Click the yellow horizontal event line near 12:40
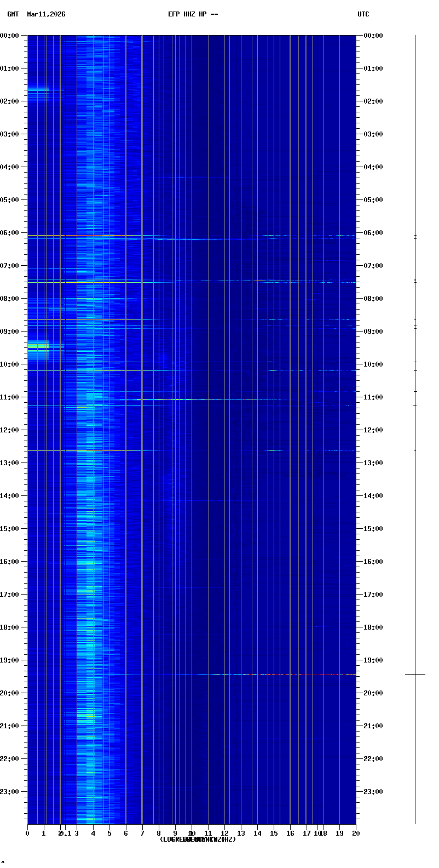Screen dimensions: 439x868 click(82, 450)
